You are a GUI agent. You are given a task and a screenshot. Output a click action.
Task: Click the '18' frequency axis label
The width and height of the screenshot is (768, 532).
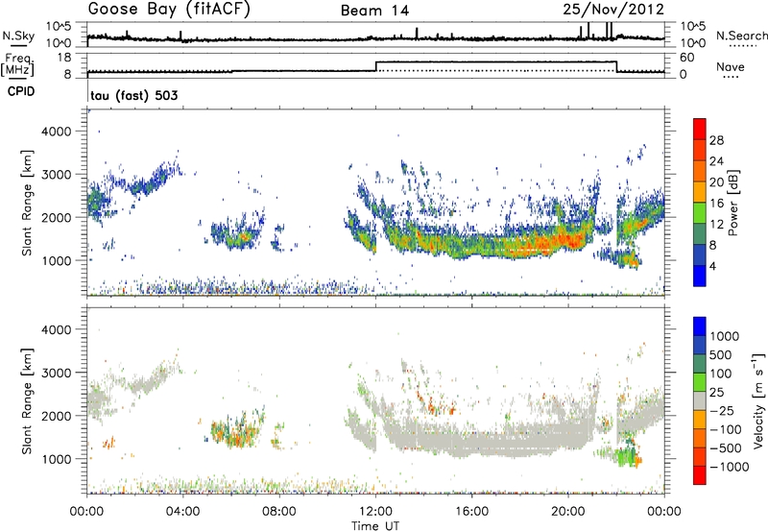point(63,58)
